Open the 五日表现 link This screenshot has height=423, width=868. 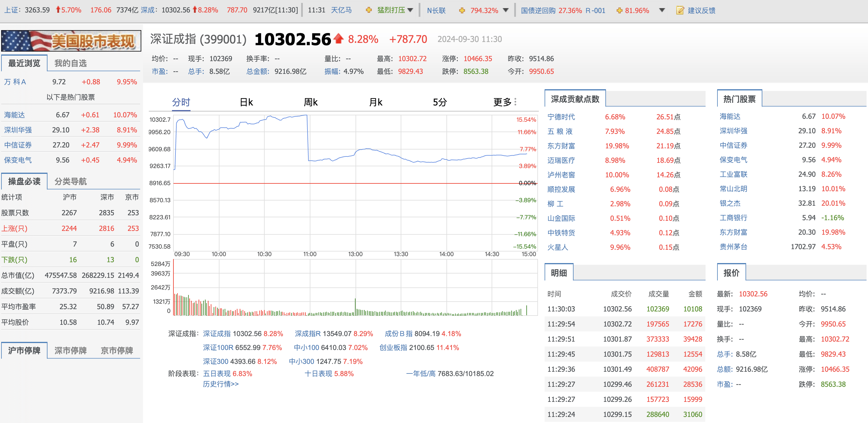point(217,373)
